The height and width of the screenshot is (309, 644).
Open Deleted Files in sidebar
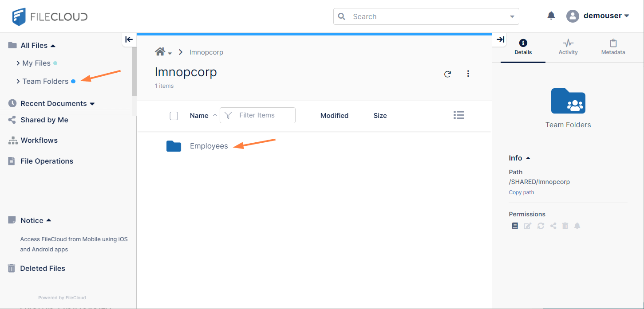[x=43, y=269]
